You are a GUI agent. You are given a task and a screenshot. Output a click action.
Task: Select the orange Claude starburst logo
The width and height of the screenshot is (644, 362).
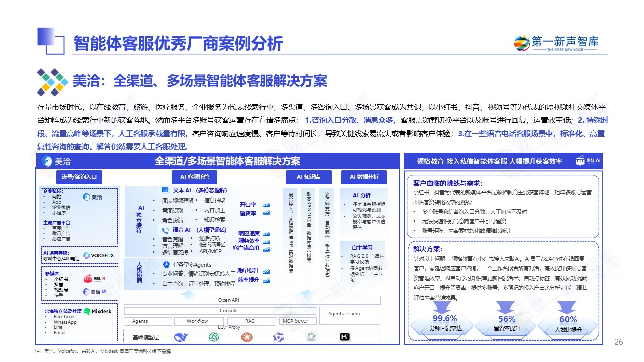(246, 337)
